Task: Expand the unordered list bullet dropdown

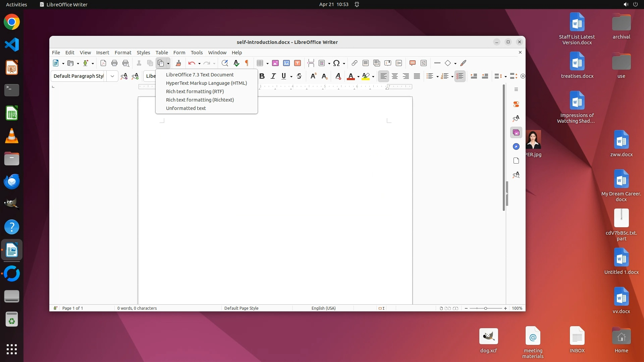Action: click(x=437, y=77)
